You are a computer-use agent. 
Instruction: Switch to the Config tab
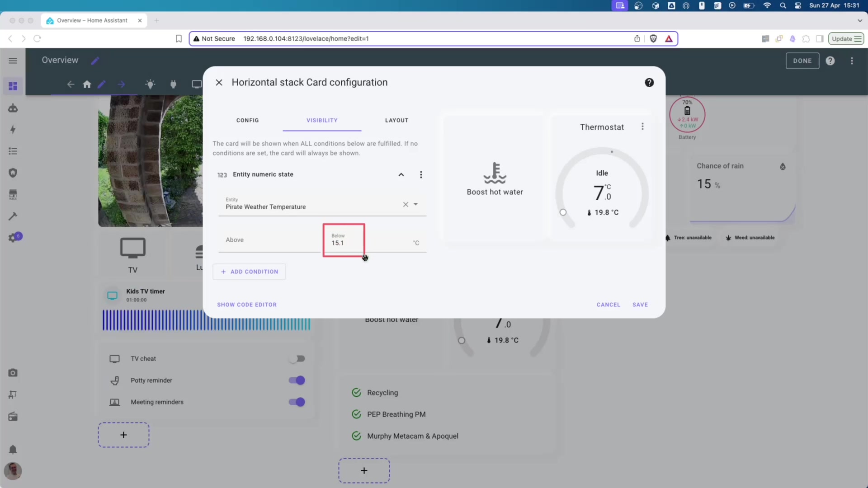point(247,120)
